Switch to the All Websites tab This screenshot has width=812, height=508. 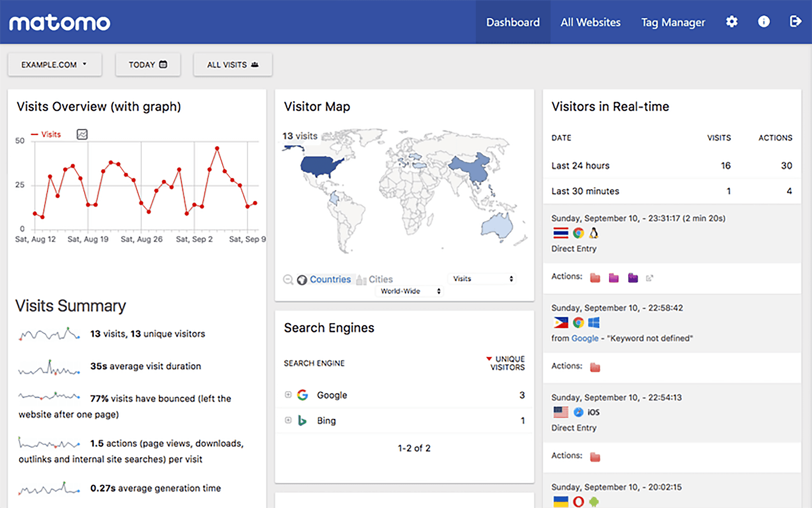[590, 22]
